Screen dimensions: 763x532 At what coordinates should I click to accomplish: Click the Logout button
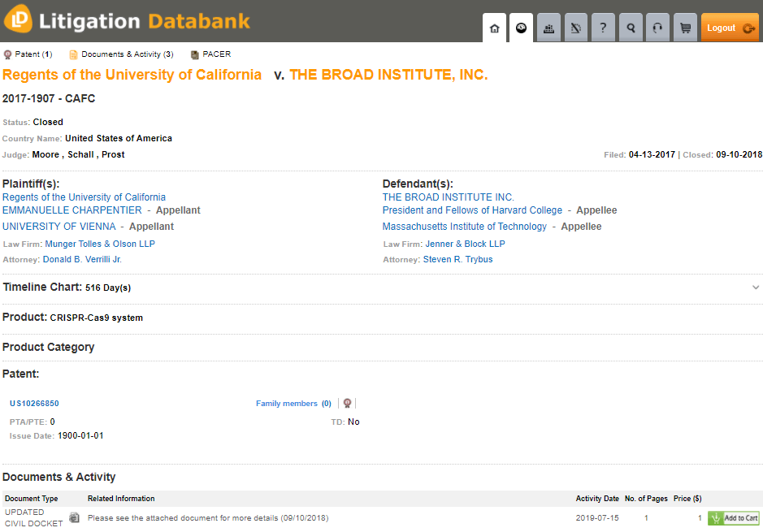721,27
